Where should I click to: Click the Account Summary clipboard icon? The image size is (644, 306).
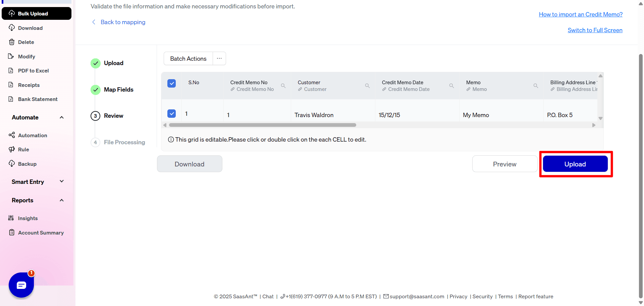click(12, 233)
